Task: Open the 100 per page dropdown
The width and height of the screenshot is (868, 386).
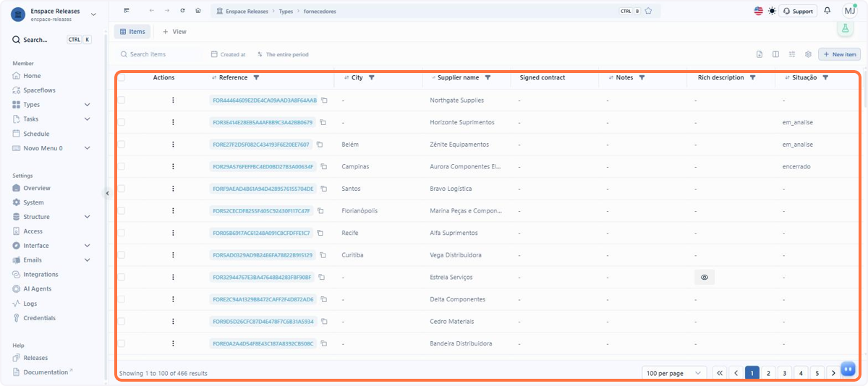Action: click(x=674, y=373)
